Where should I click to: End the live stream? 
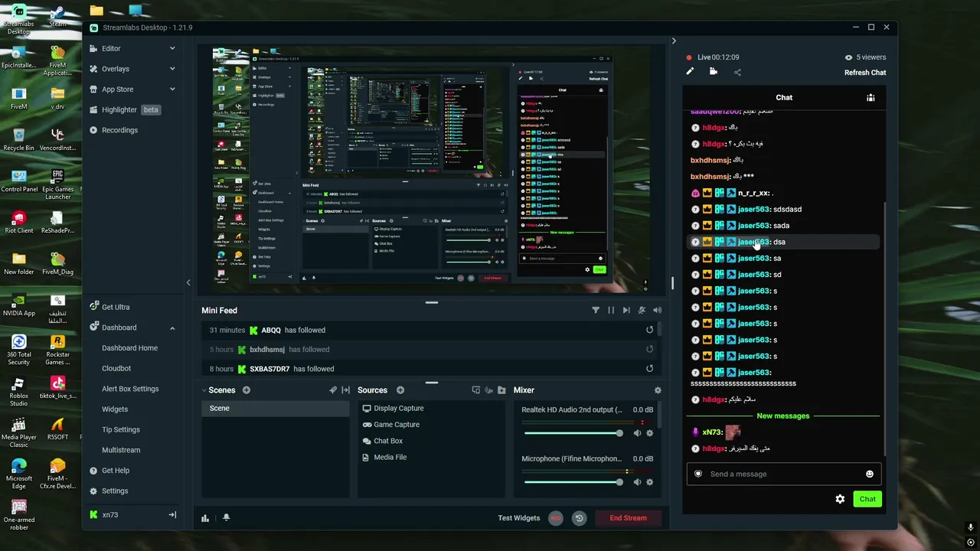[x=628, y=518]
